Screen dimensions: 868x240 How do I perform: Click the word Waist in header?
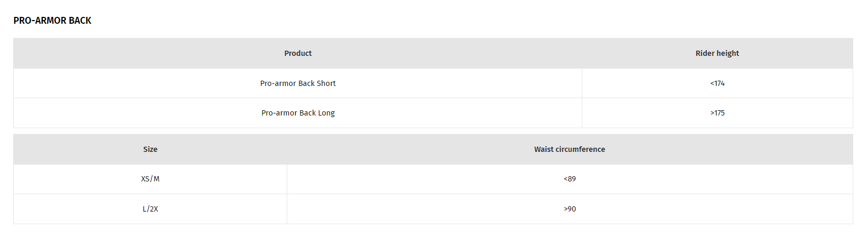click(x=543, y=149)
